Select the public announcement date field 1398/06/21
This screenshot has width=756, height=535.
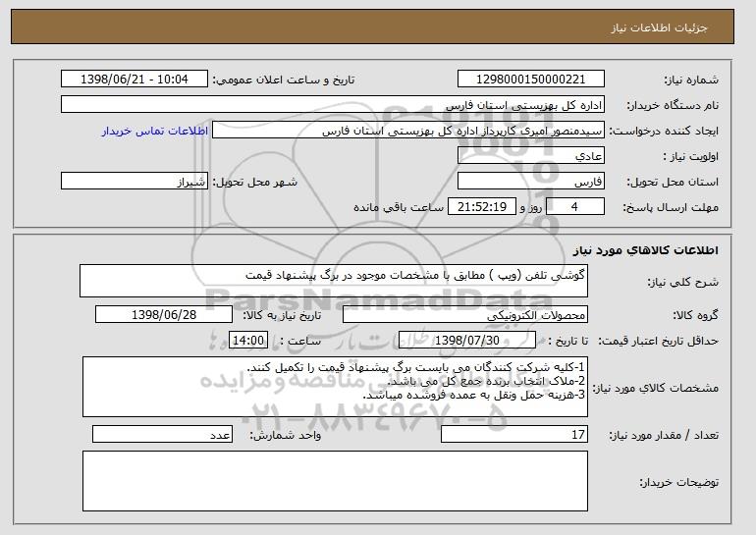135,80
